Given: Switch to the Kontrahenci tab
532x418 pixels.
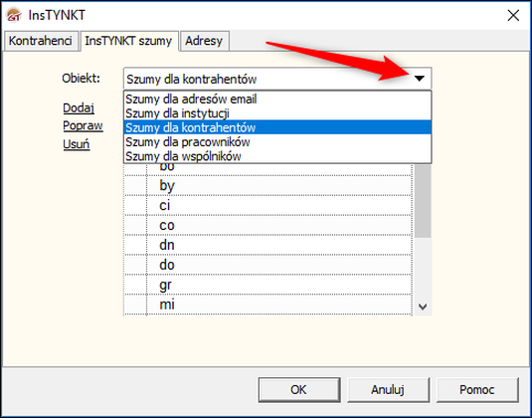Looking at the screenshot, I should (41, 41).
